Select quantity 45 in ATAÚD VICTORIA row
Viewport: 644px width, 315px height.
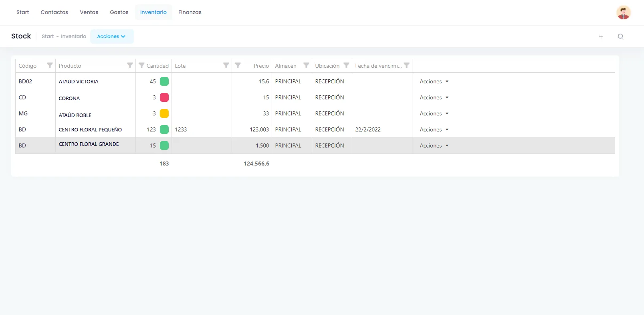[153, 81]
